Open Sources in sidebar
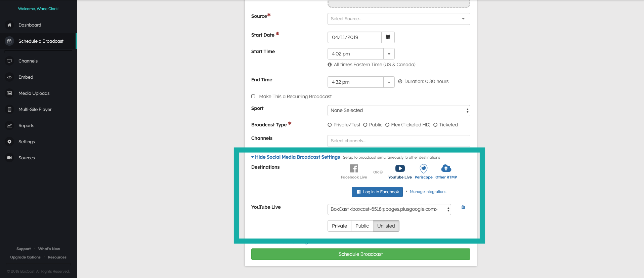The height and width of the screenshot is (278, 644). (27, 158)
